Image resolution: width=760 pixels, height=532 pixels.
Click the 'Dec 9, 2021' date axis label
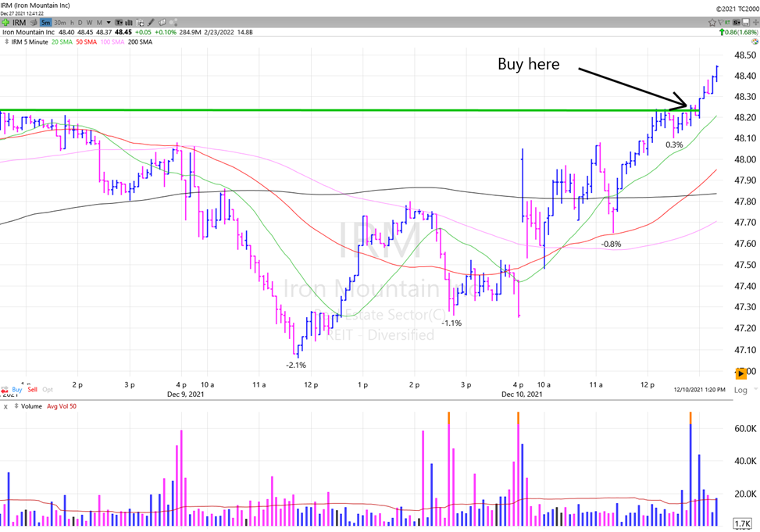pyautogui.click(x=186, y=394)
